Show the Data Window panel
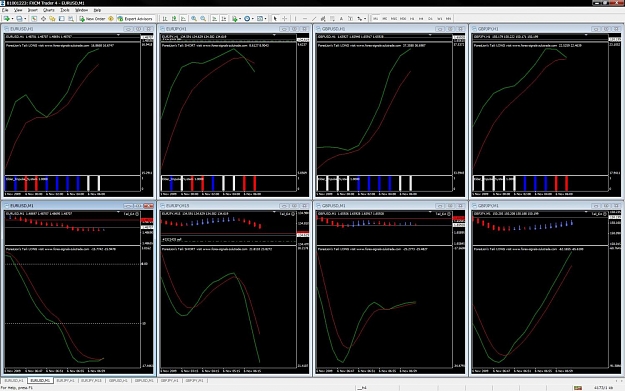 [43, 18]
